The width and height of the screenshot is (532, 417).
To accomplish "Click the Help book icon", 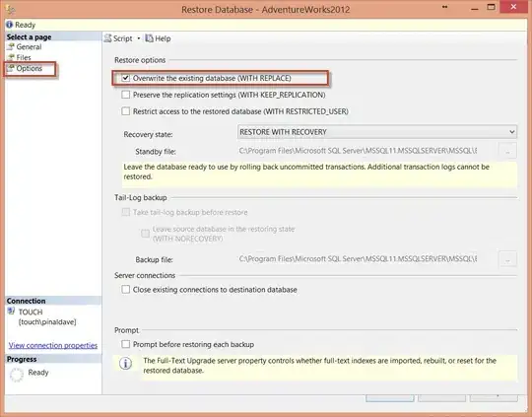I will pyautogui.click(x=150, y=38).
